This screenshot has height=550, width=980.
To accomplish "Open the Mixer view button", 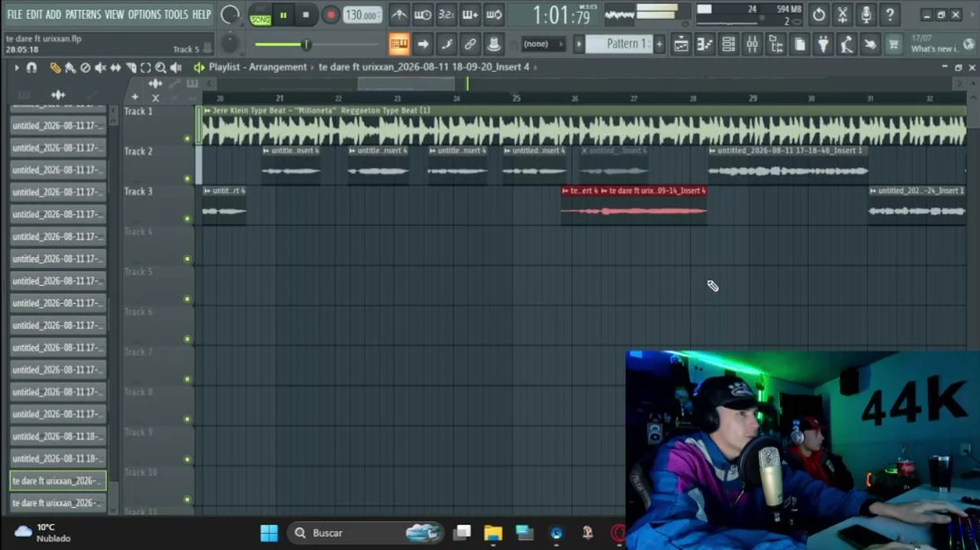I will click(x=752, y=44).
